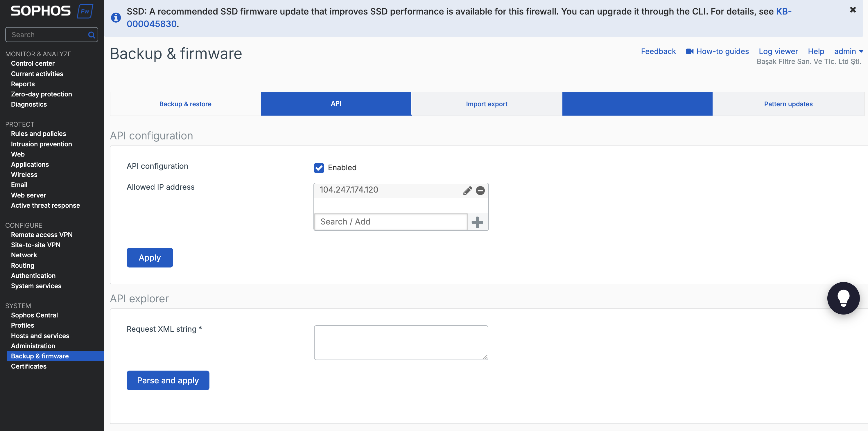Click the Parse and apply button
Viewport: 868px width, 431px height.
click(x=168, y=380)
